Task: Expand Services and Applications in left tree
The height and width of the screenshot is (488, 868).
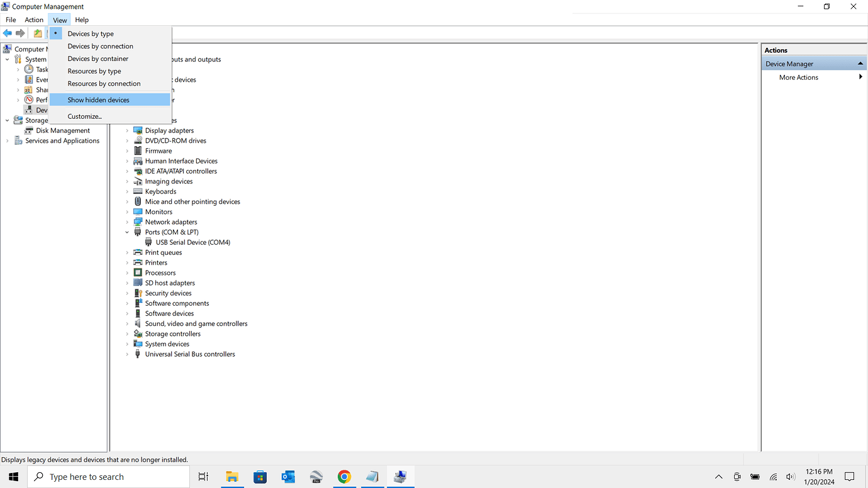Action: (8, 141)
